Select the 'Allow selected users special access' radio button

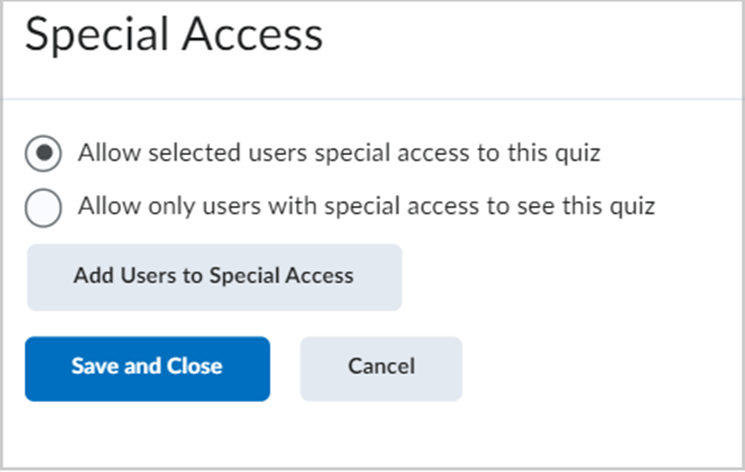click(x=43, y=153)
